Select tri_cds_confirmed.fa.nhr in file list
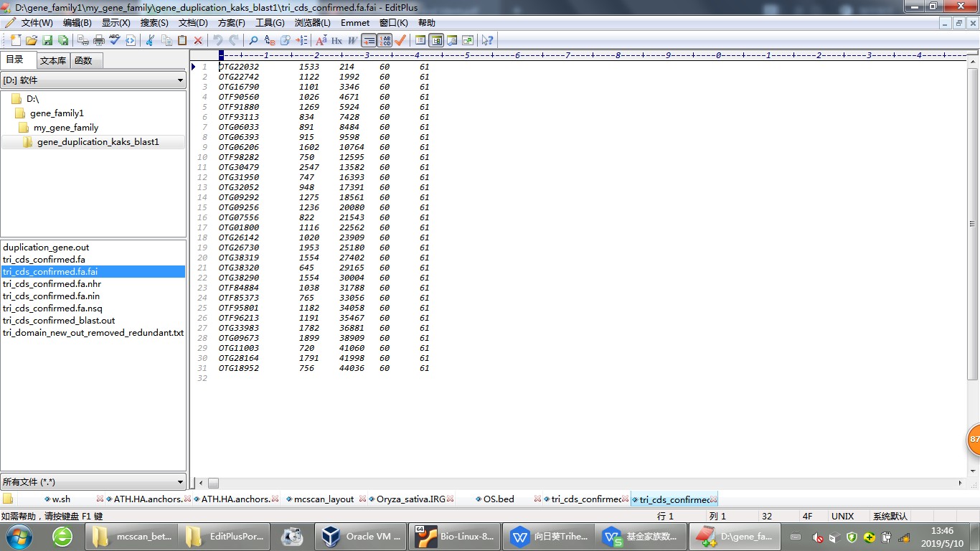Image resolution: width=980 pixels, height=551 pixels. pos(52,284)
